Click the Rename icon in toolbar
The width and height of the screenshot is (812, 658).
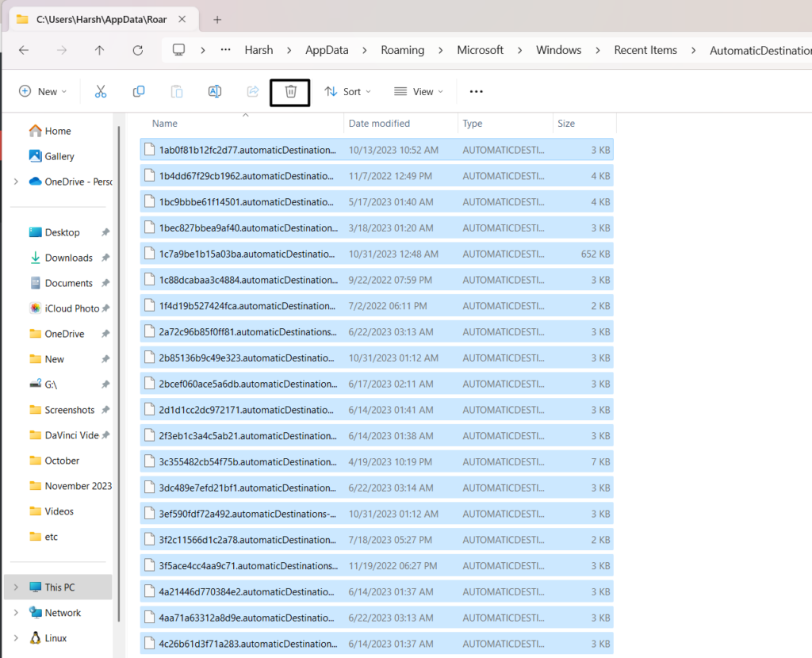coord(214,92)
